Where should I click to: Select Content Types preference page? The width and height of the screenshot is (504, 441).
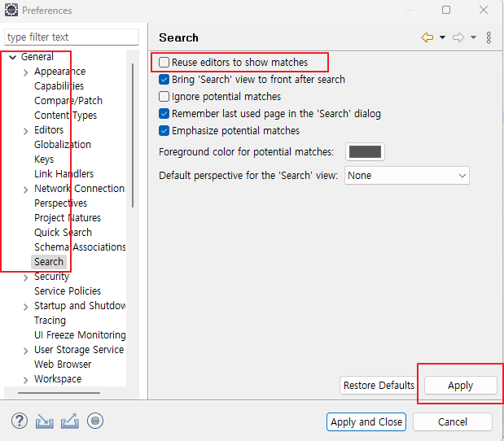66,116
